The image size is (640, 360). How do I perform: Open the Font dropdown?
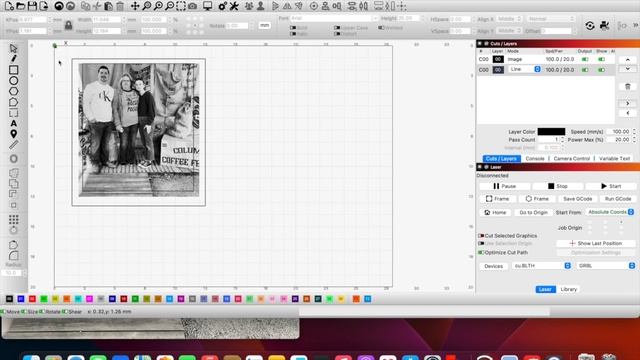[334, 18]
